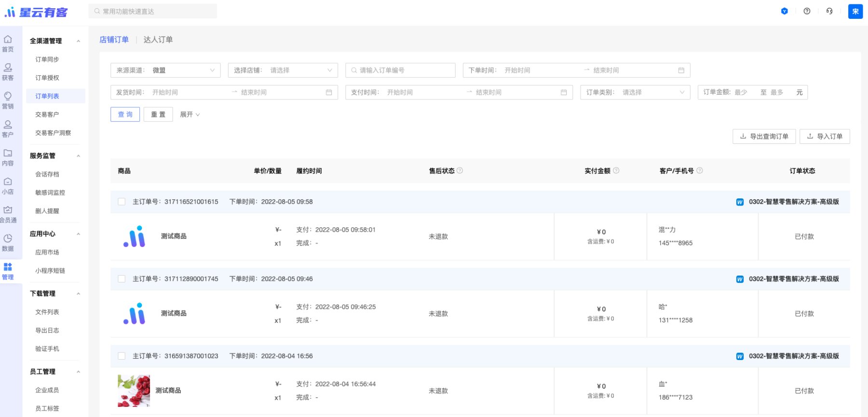Collapse the 下载管理 menu group

78,294
